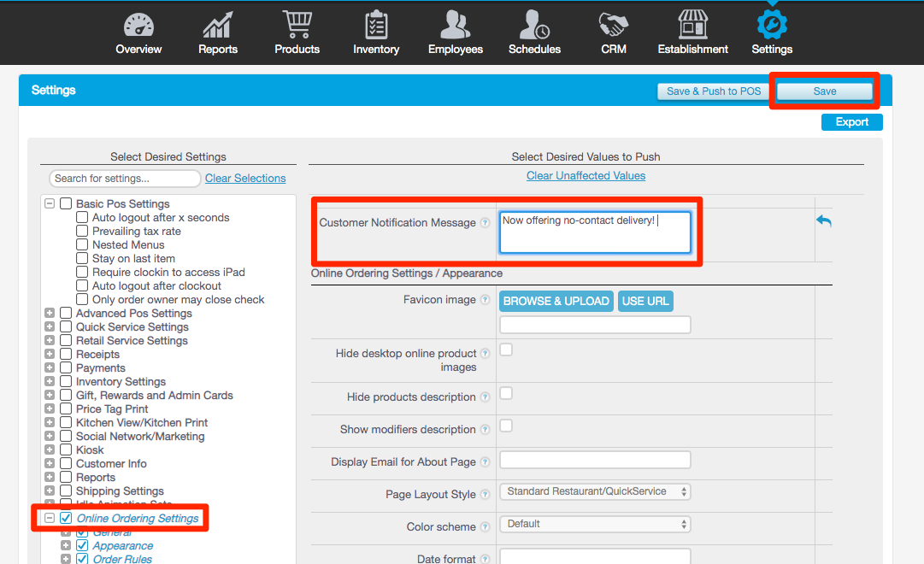Toggle Hide desktop online product images

tap(505, 350)
